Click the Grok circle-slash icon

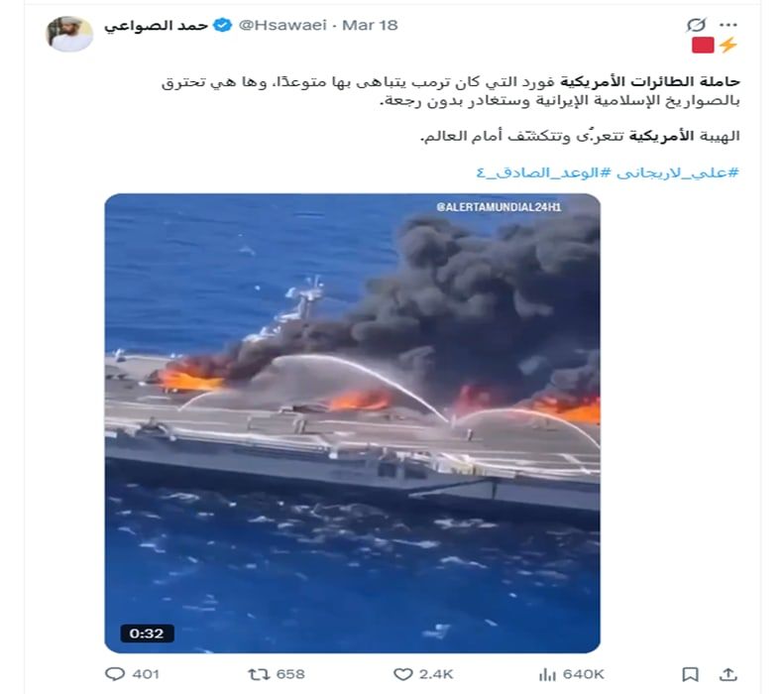pyautogui.click(x=696, y=25)
